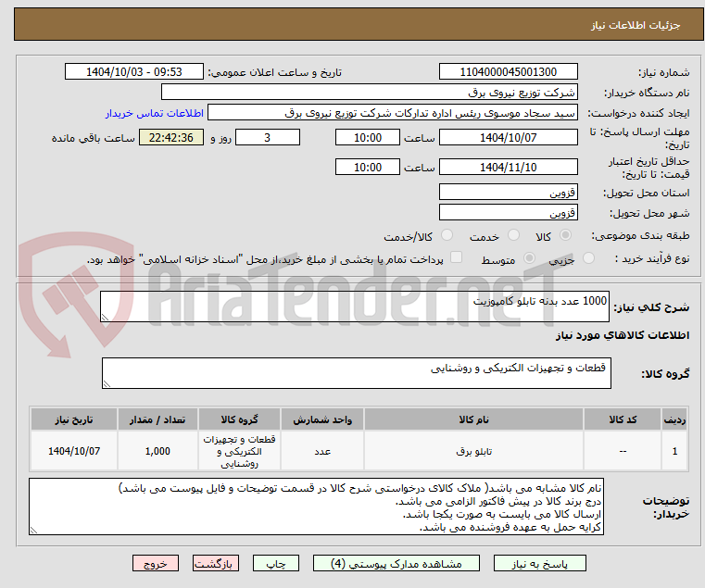
Task: Select the متوسط purchase type radio
Action: click(x=529, y=258)
